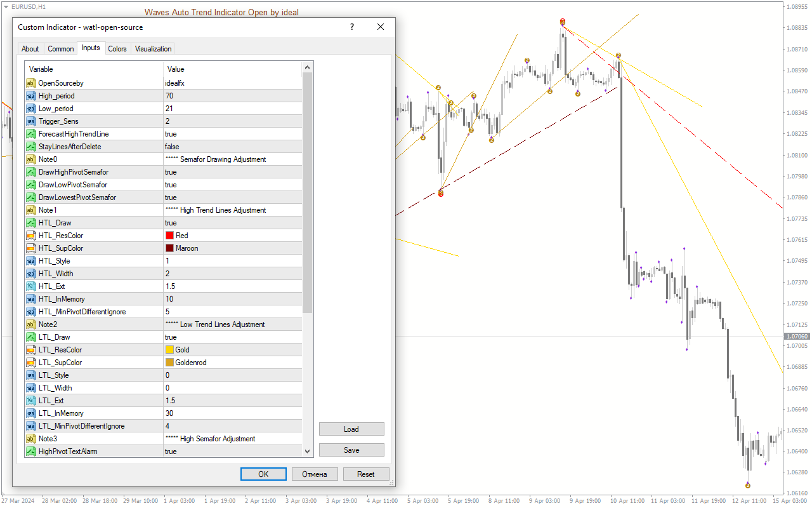This screenshot has width=812, height=508.
Task: Switch to the About tab
Action: click(x=30, y=49)
